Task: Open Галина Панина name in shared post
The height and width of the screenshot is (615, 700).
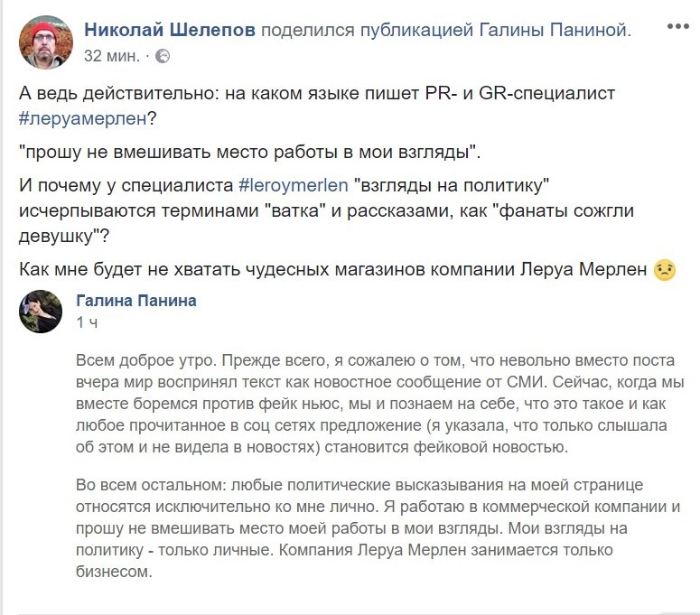Action: click(136, 301)
